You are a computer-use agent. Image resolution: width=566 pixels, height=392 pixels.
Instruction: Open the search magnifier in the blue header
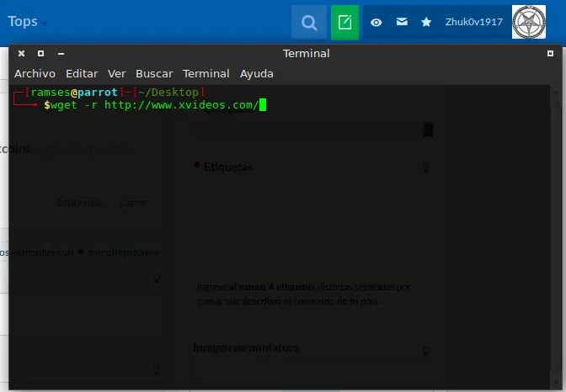tap(309, 23)
